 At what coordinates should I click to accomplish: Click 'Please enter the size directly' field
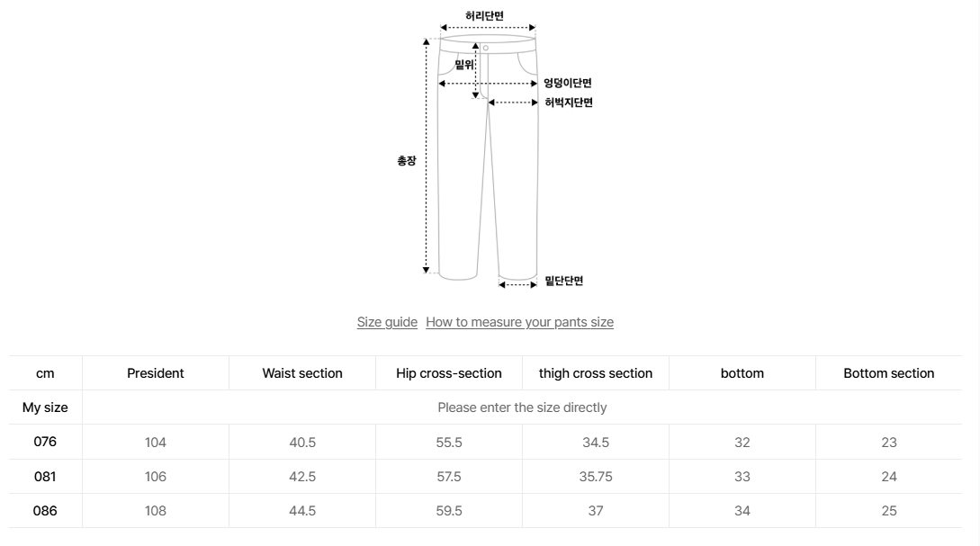(x=522, y=407)
